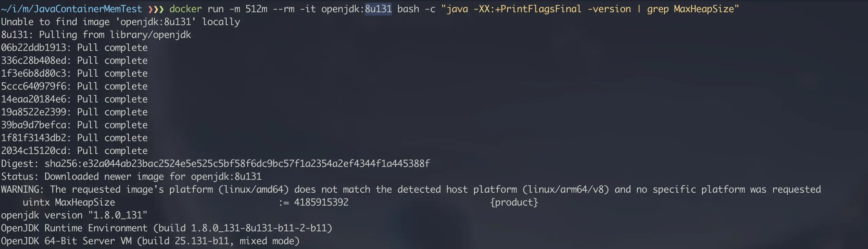This screenshot has width=868, height=249.
Task: Click the linux/amd64 platform text
Action: point(253,189)
